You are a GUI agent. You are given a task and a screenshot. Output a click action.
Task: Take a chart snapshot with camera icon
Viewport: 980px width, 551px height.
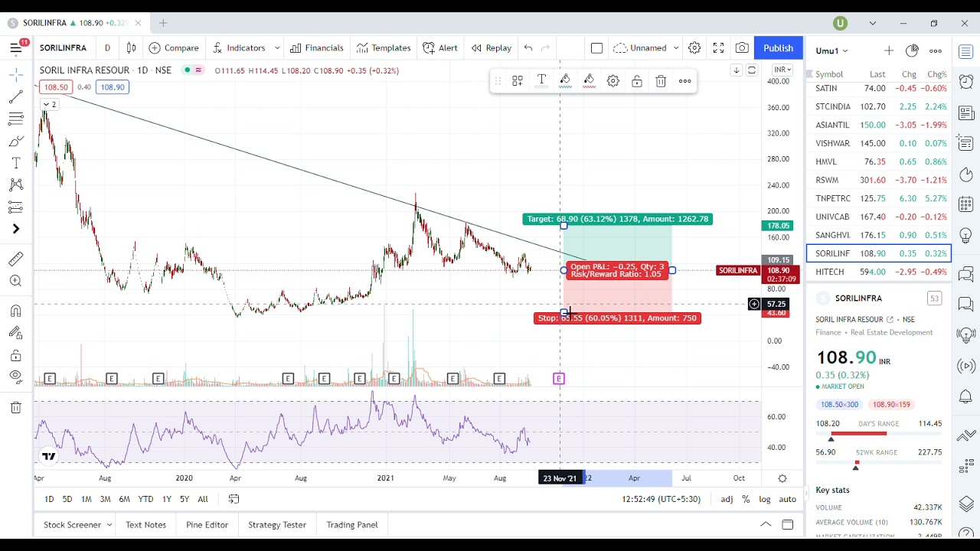742,47
